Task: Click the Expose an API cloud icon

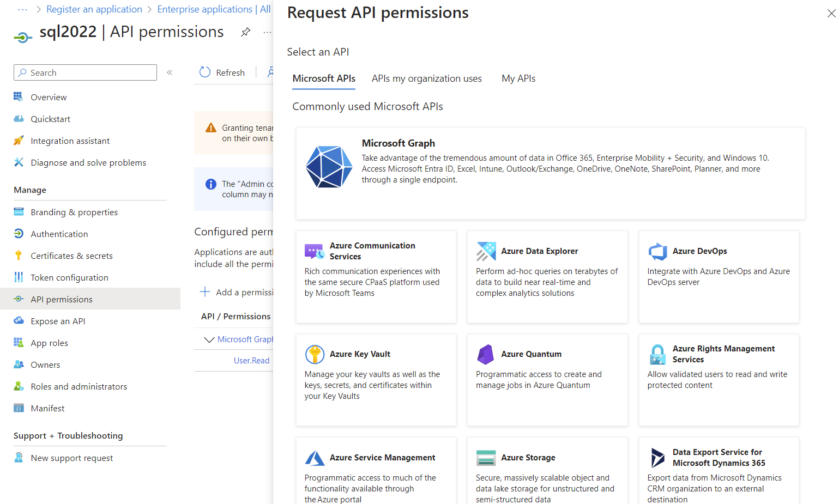Action: 19,320
